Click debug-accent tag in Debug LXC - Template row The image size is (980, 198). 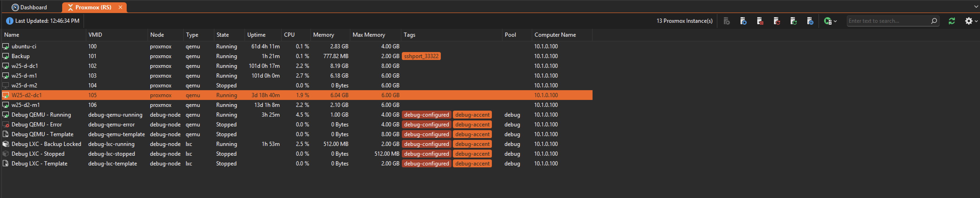coord(472,164)
